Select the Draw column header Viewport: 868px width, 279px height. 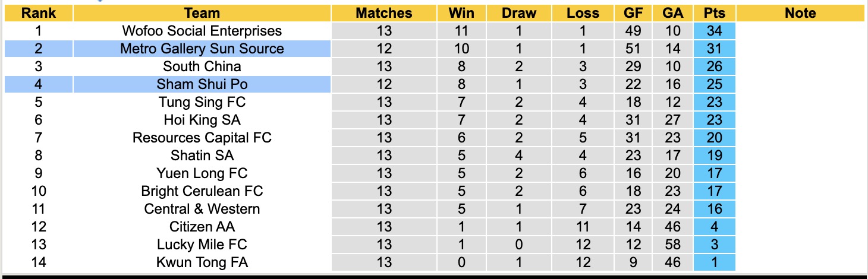pyautogui.click(x=518, y=13)
